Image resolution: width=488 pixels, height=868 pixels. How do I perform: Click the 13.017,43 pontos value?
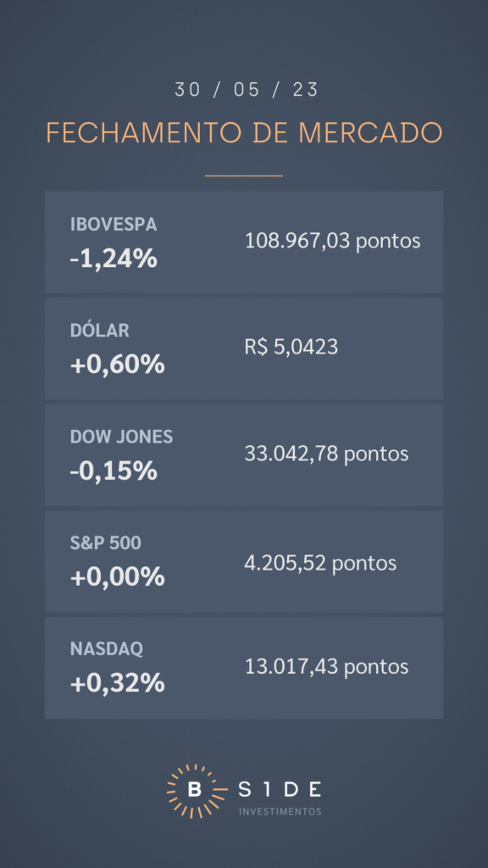pos(326,666)
